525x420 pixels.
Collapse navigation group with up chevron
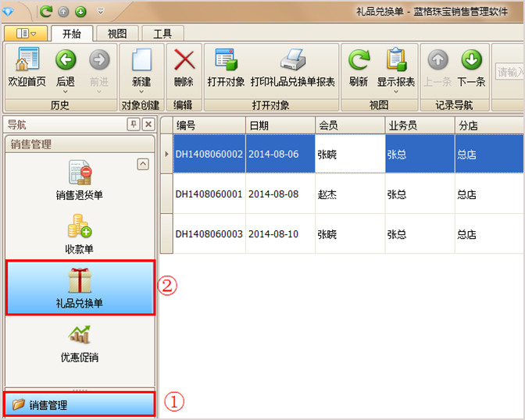(143, 164)
